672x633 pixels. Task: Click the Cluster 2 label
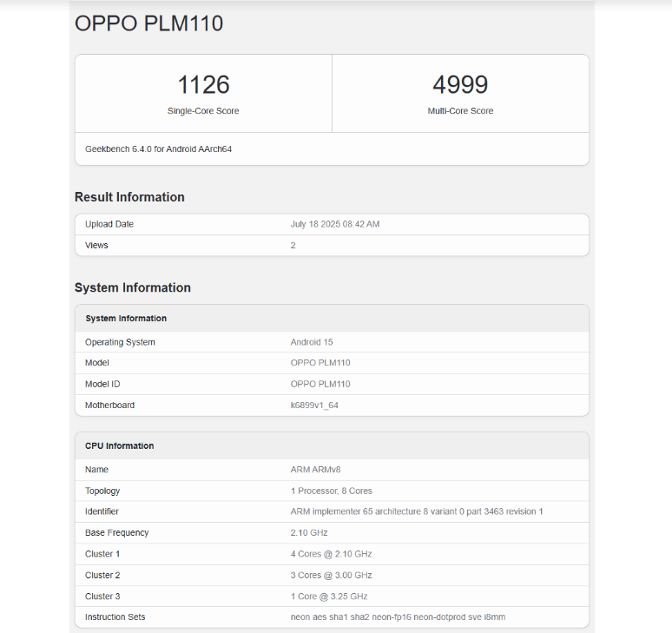coord(102,575)
